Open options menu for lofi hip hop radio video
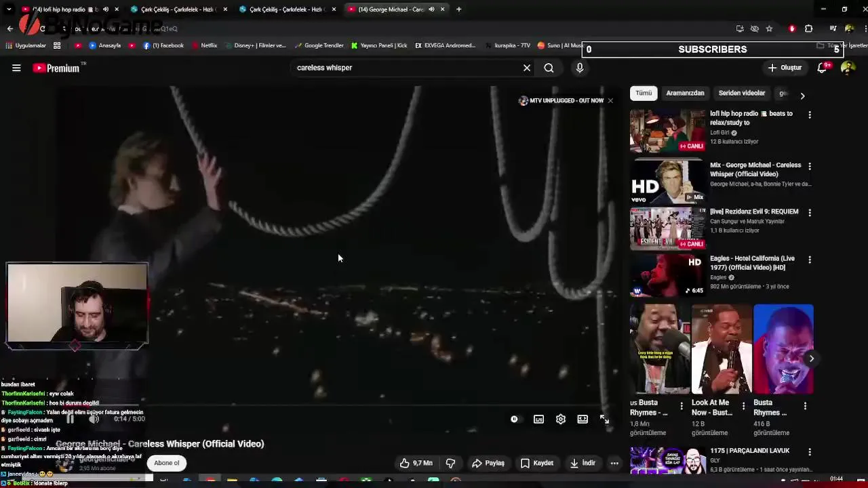This screenshot has width=868, height=488. click(x=810, y=115)
